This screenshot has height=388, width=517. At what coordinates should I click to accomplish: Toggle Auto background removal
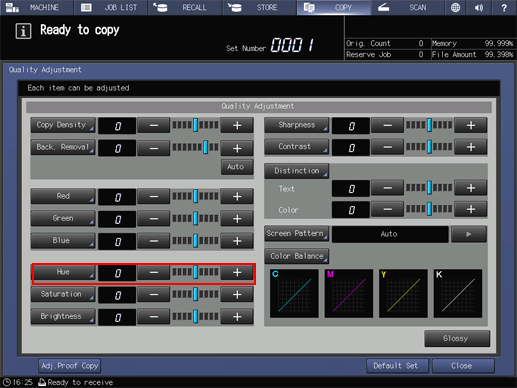coord(237,167)
